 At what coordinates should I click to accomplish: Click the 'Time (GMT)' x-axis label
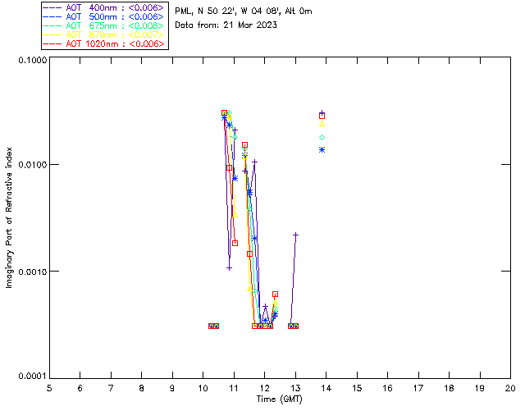coord(280,399)
